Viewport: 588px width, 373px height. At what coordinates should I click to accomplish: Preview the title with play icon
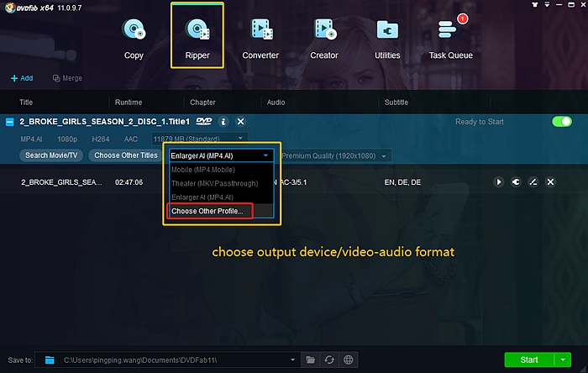pos(498,182)
